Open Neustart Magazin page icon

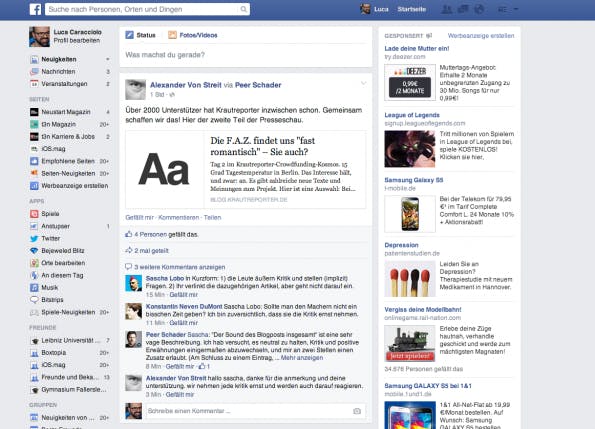pyautogui.click(x=34, y=112)
